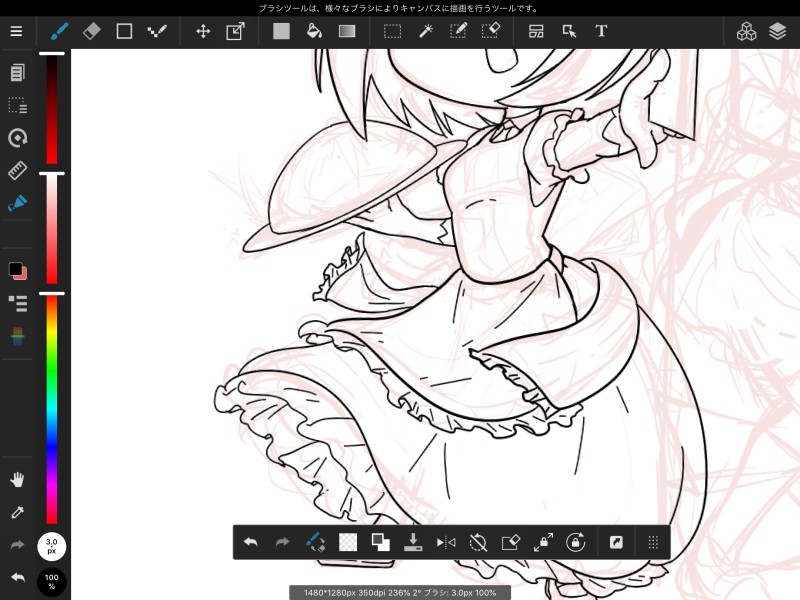The image size is (800, 600).
Task: Select the Eraser tool
Action: pyautogui.click(x=92, y=31)
